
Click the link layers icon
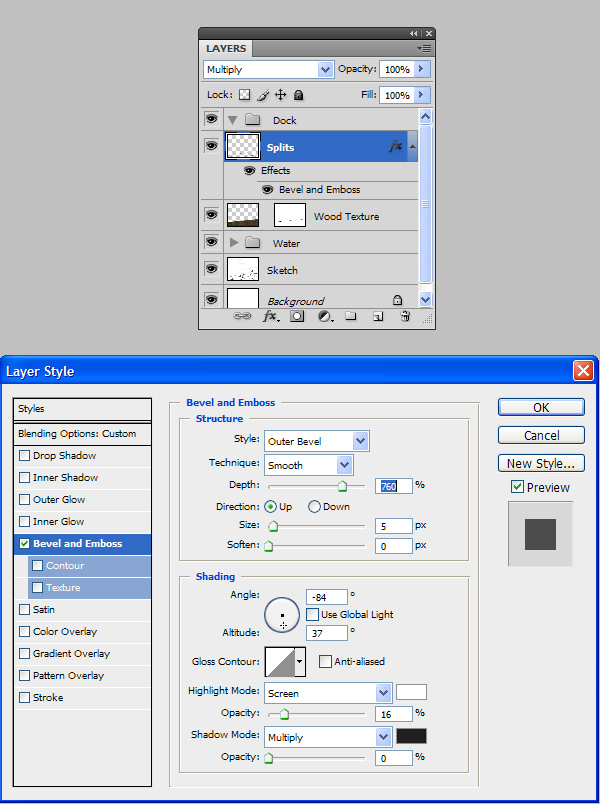pos(242,316)
